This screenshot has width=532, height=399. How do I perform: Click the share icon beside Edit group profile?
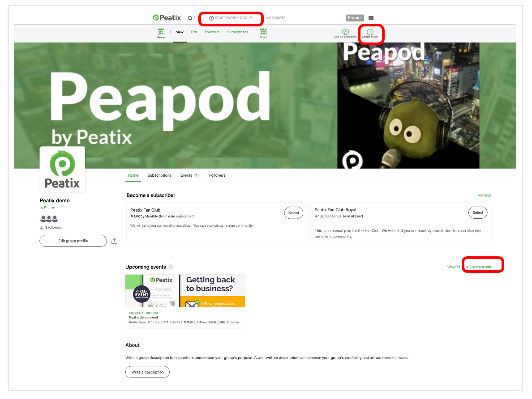[114, 241]
